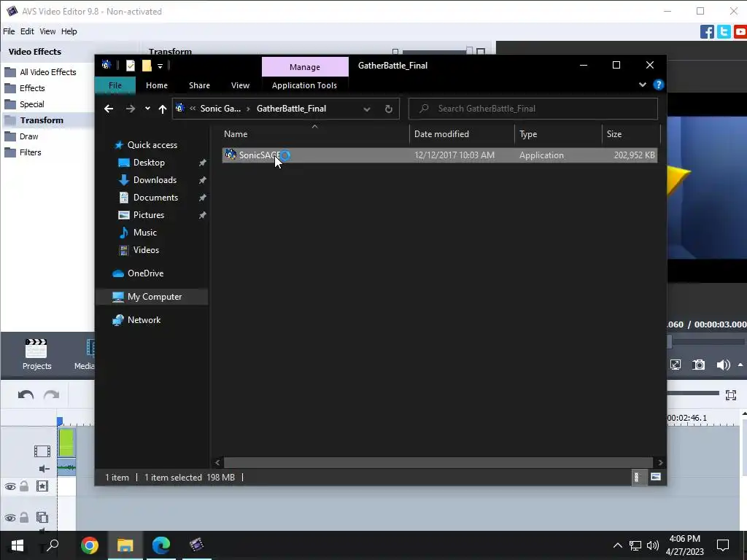
Task: Click the Sonic Ga... breadcrumb segment
Action: click(220, 109)
